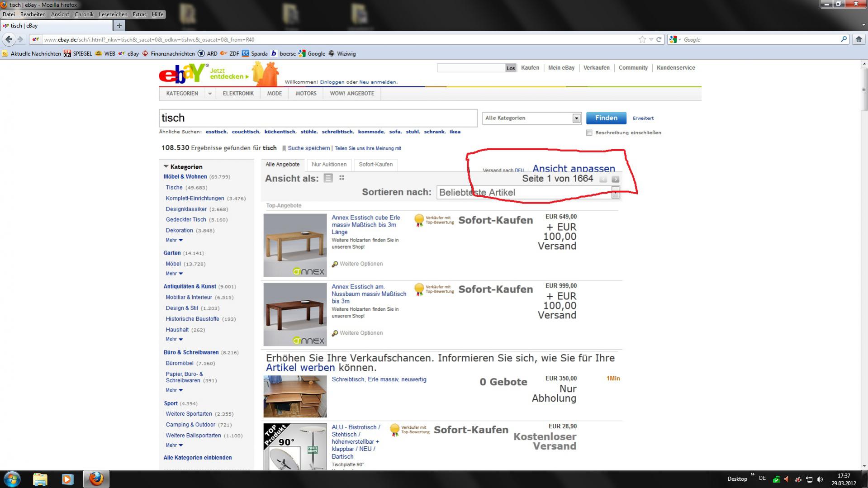Launch Windows Media Player from taskbar

(x=67, y=479)
